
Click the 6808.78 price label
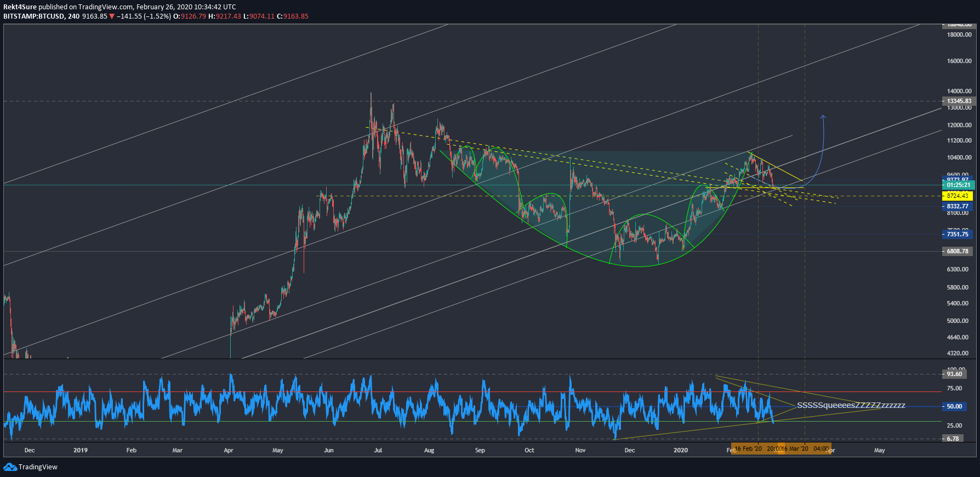click(958, 251)
